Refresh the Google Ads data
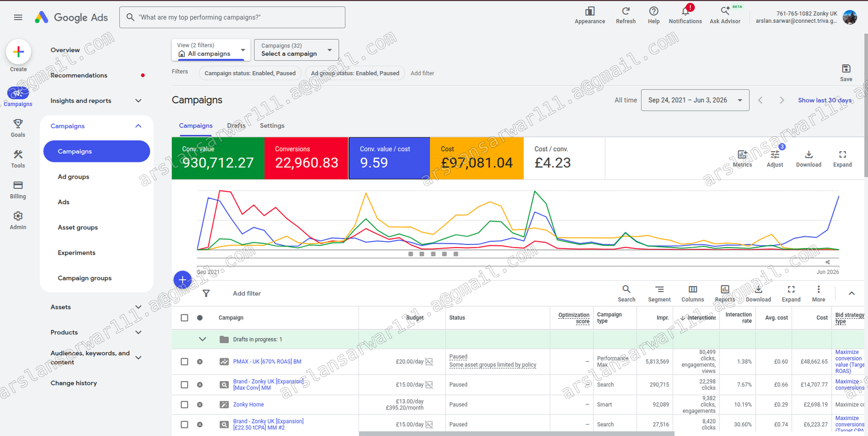This screenshot has height=436, width=868. (626, 15)
